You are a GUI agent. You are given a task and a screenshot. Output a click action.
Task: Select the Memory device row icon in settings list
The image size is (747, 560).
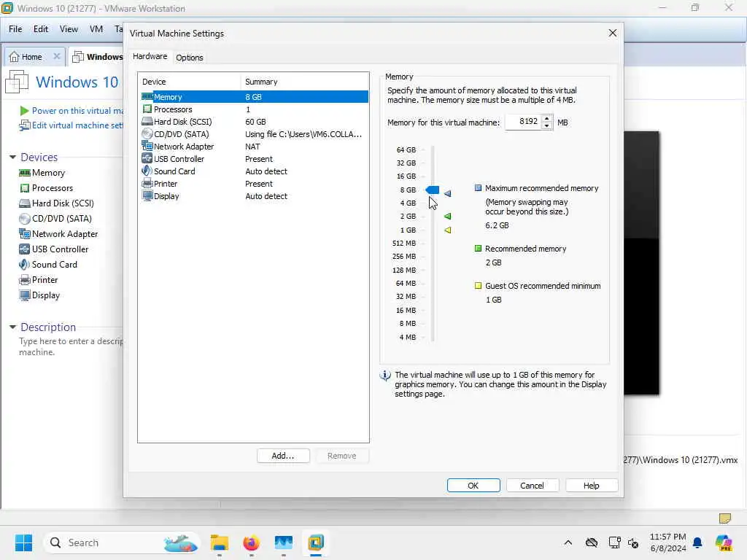147,97
